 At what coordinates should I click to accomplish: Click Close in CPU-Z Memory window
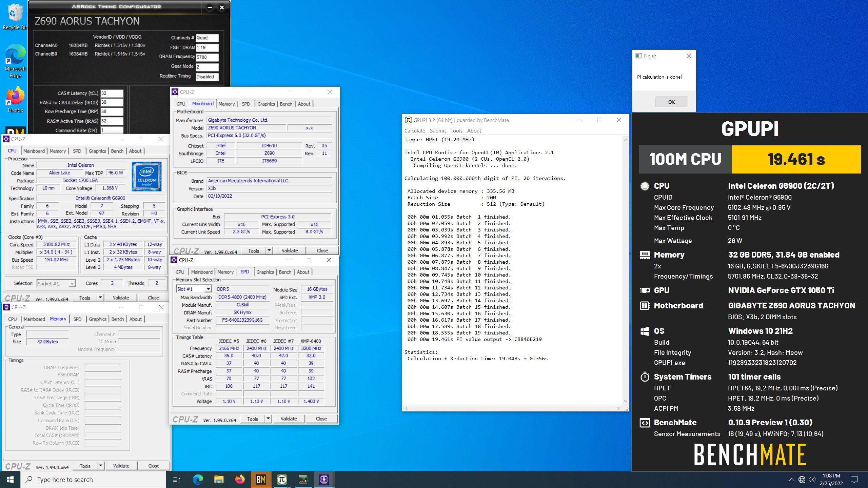click(154, 466)
